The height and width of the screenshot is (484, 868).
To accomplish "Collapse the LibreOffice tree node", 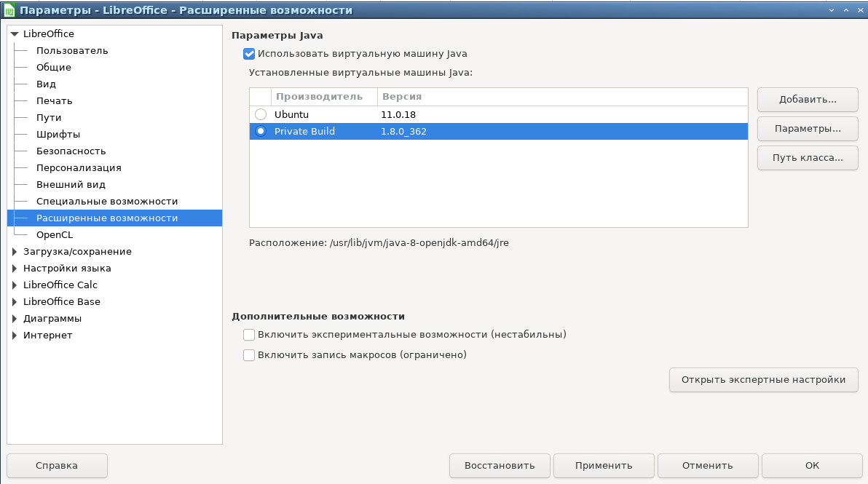I will click(15, 33).
